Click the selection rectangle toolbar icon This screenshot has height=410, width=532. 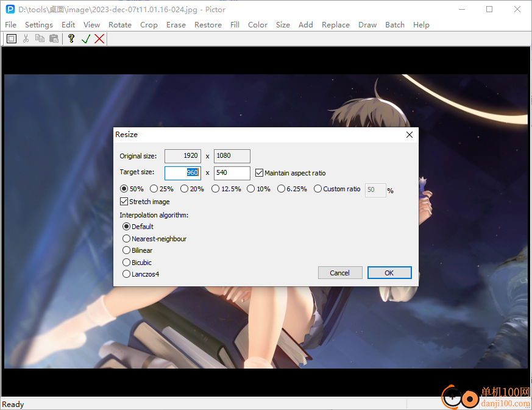[x=12, y=38]
